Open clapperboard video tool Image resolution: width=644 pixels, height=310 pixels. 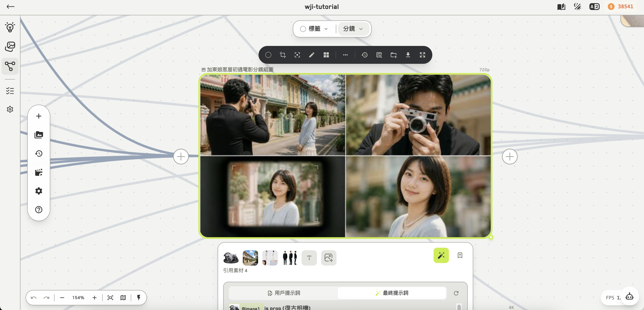click(39, 172)
